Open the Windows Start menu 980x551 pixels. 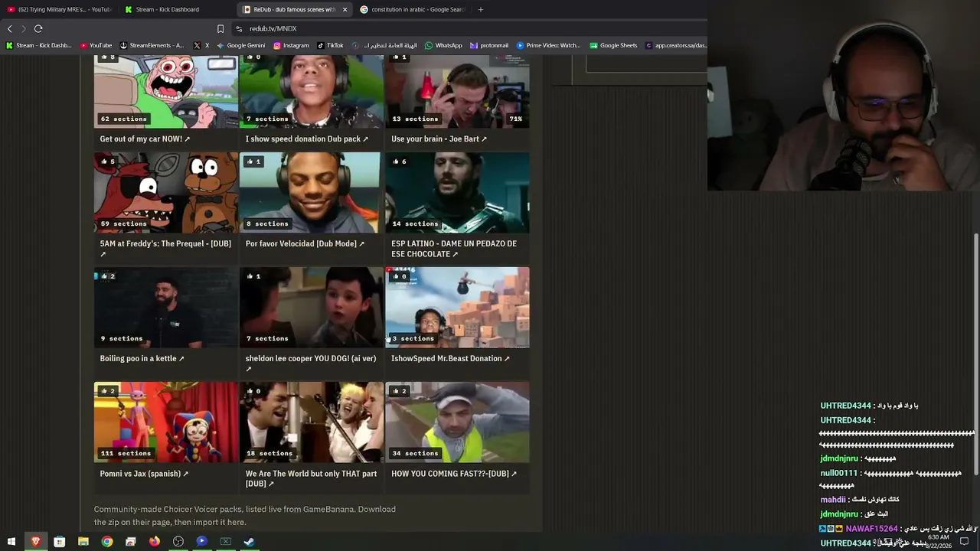point(11,542)
